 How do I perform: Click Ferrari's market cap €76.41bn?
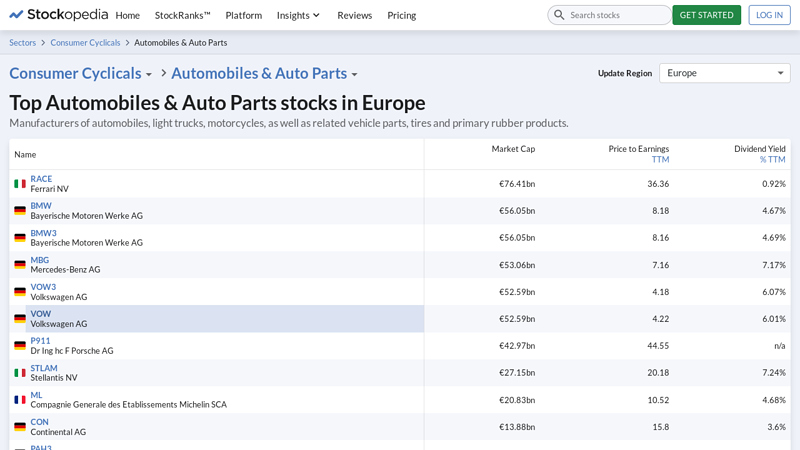tap(517, 184)
